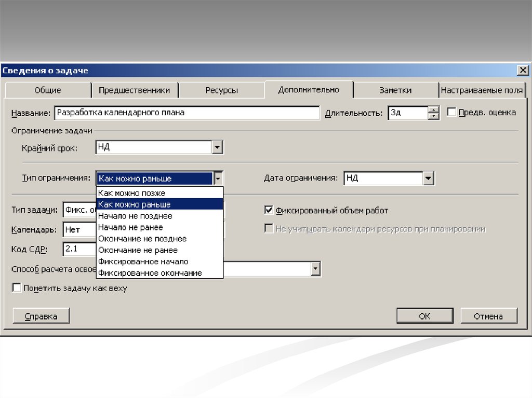
Task: Check Пометить задачу как веху
Action: click(x=17, y=288)
